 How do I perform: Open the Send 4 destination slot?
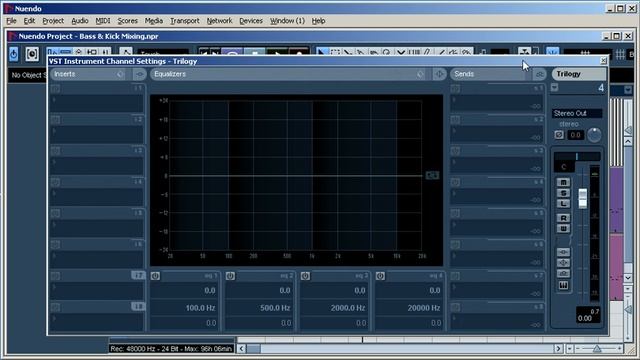(x=497, y=197)
